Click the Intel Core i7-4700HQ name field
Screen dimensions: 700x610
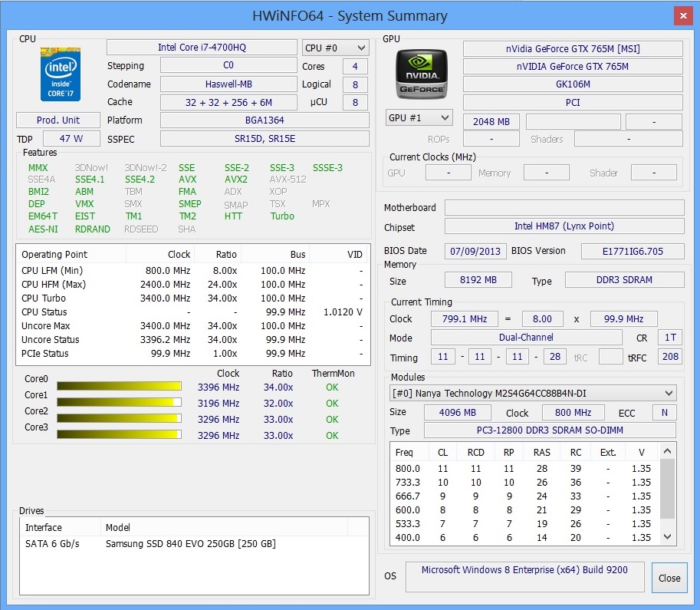pyautogui.click(x=202, y=48)
